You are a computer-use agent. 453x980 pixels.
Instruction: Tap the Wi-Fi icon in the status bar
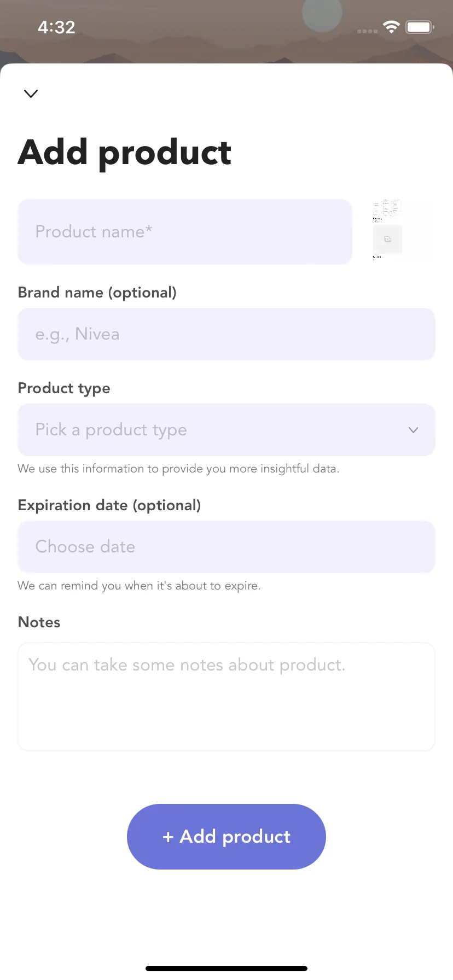(x=391, y=27)
